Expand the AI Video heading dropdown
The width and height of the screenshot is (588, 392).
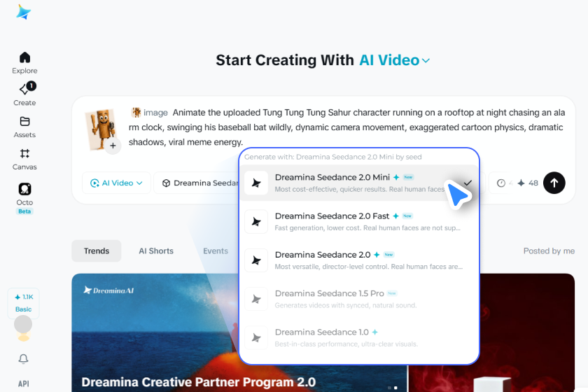coord(394,60)
